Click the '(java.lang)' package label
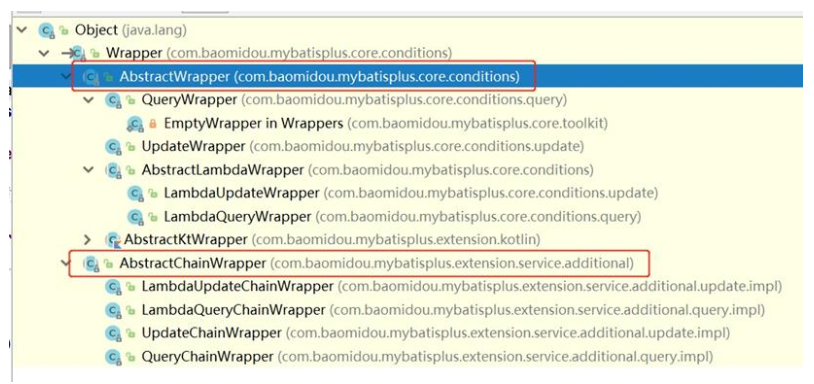The height and width of the screenshot is (384, 814). [154, 30]
